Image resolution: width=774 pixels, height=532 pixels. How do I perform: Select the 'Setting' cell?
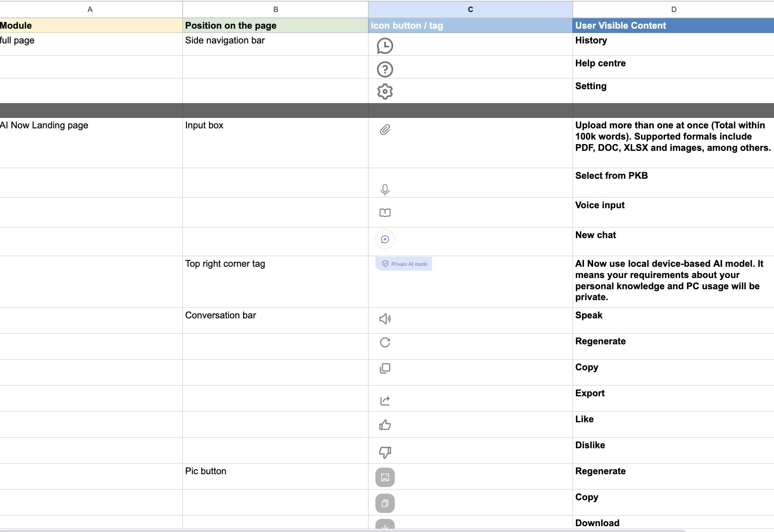[674, 91]
